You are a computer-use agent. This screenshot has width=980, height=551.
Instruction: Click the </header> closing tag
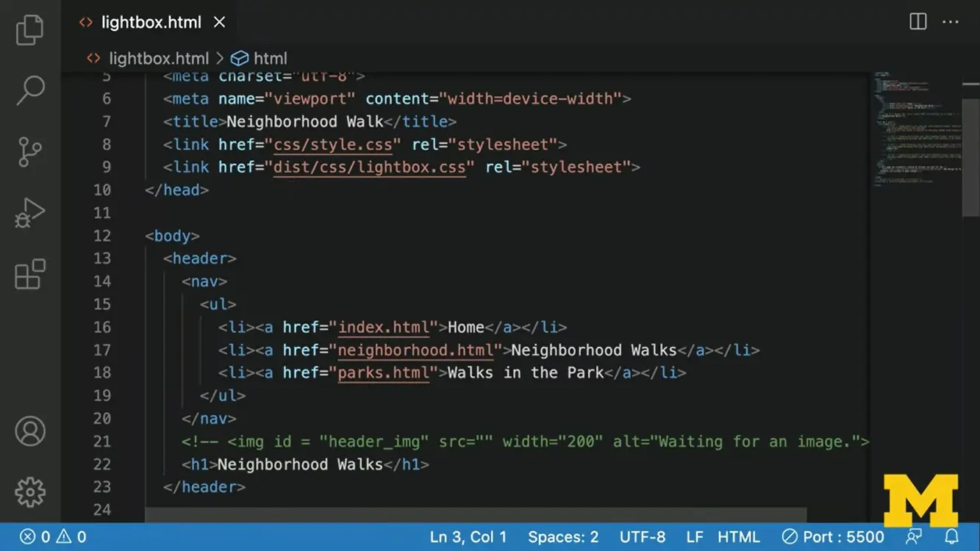[x=204, y=487]
